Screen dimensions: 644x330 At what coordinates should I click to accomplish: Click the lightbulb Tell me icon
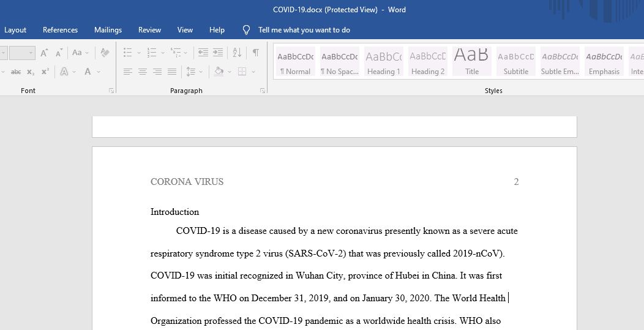click(x=247, y=30)
